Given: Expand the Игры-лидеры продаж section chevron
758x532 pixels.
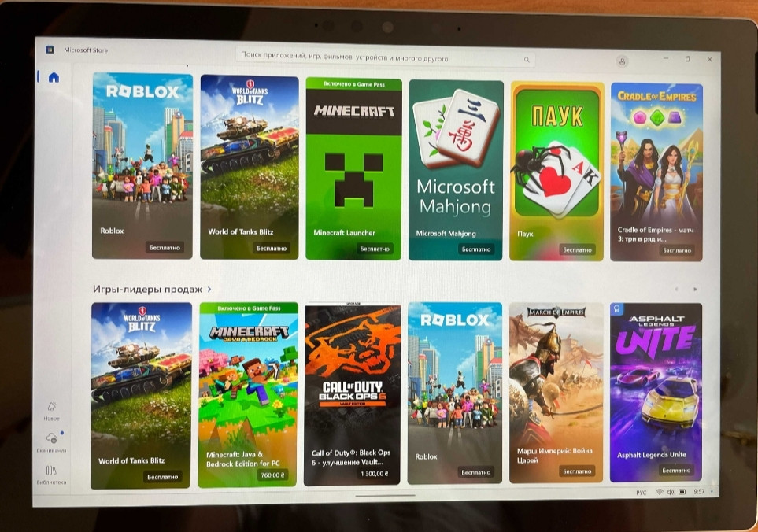Looking at the screenshot, I should pyautogui.click(x=209, y=290).
